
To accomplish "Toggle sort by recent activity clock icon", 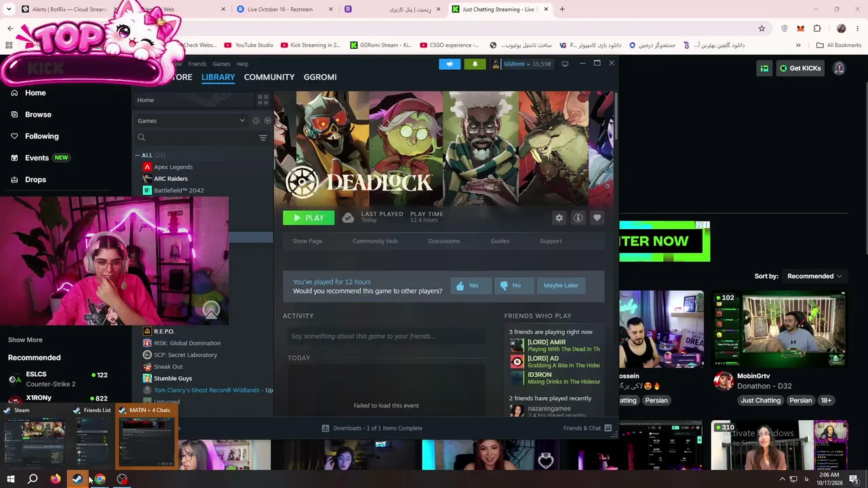I will click(256, 121).
